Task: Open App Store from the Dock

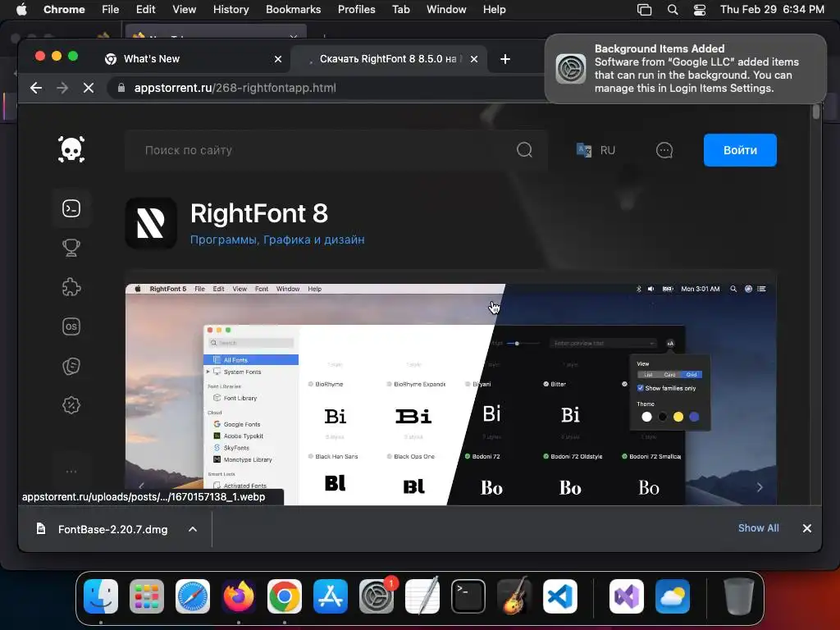Action: [x=331, y=596]
